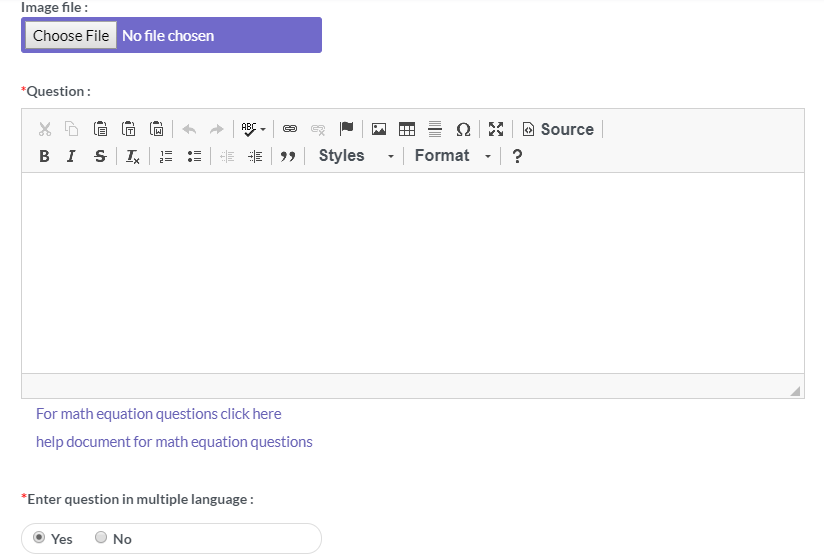Click the Increase Indent icon

tap(255, 156)
